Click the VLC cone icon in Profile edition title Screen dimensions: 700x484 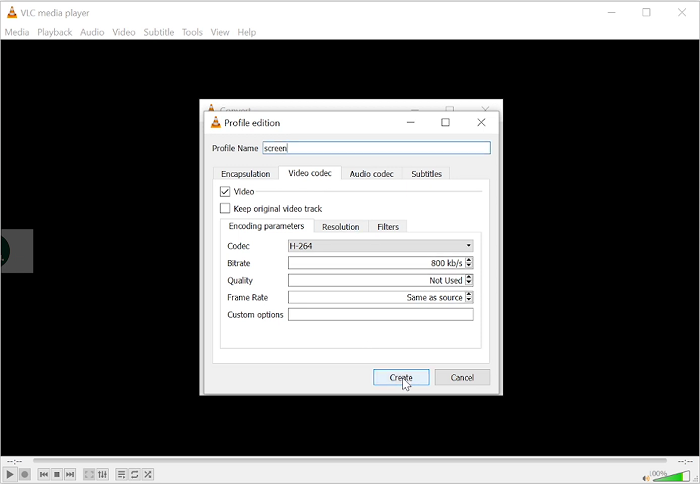tap(216, 122)
